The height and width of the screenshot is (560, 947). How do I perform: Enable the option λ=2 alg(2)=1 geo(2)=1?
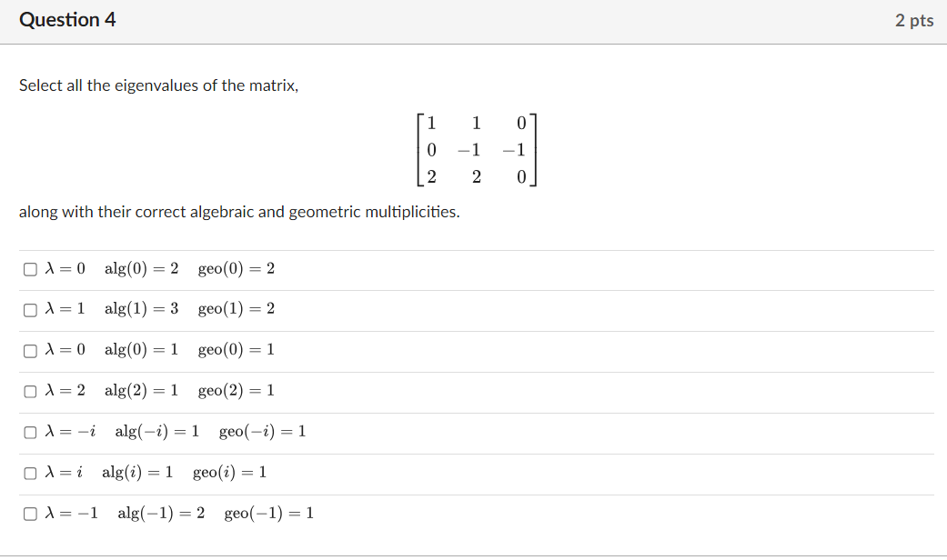pos(29,391)
